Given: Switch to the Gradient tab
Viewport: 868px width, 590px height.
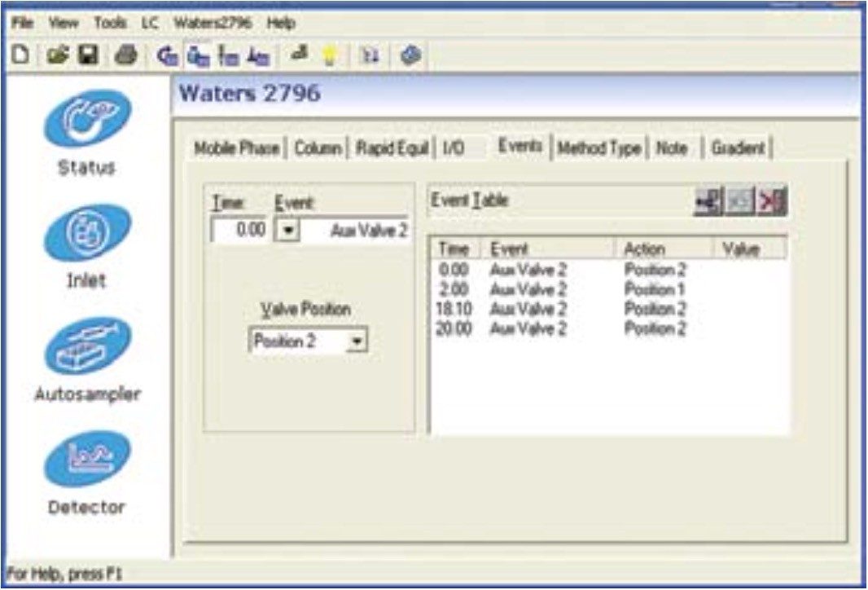Looking at the screenshot, I should tap(738, 148).
